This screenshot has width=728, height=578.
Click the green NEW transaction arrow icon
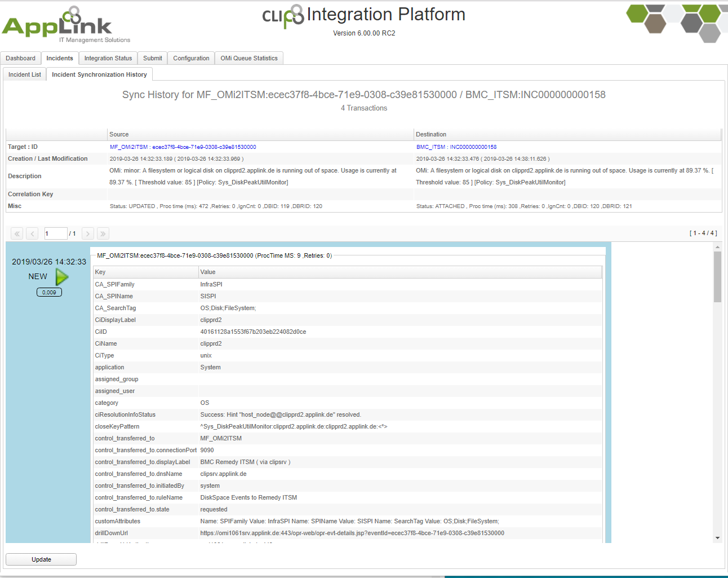tap(62, 276)
